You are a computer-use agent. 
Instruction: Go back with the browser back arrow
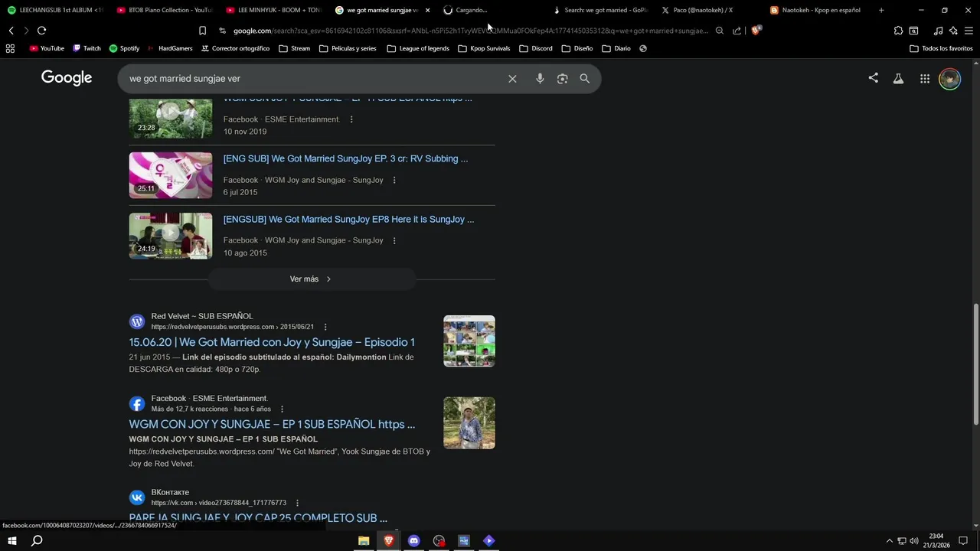[11, 31]
